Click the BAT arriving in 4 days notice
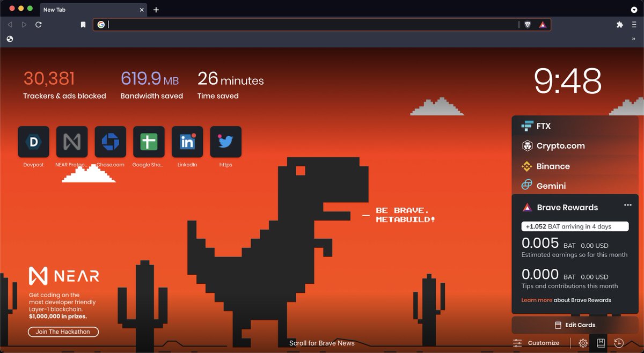644x353 pixels. point(575,226)
